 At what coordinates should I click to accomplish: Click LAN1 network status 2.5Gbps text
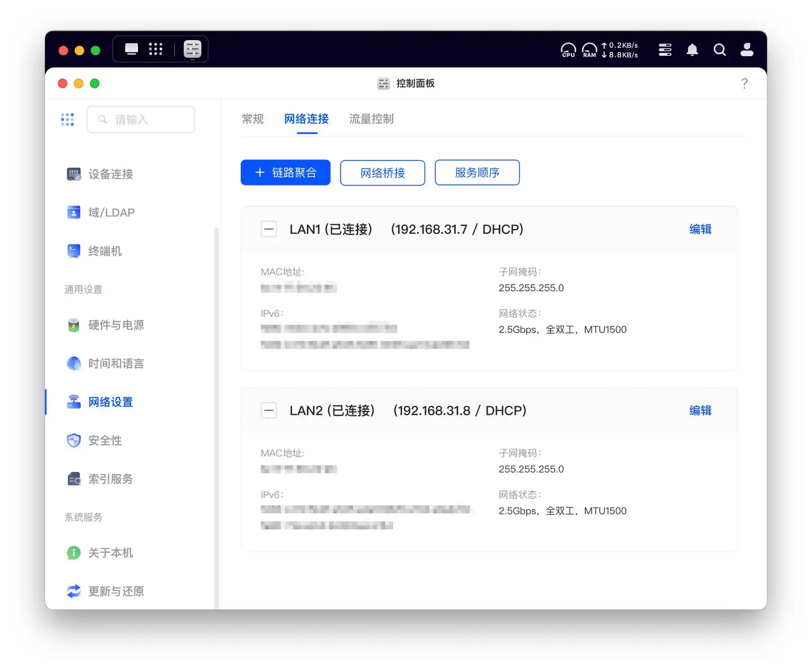(563, 330)
